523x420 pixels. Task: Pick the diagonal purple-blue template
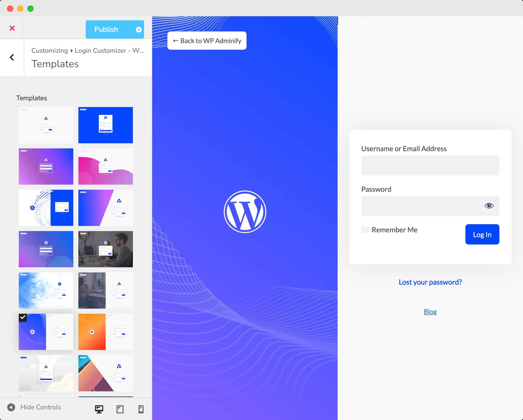click(x=106, y=208)
